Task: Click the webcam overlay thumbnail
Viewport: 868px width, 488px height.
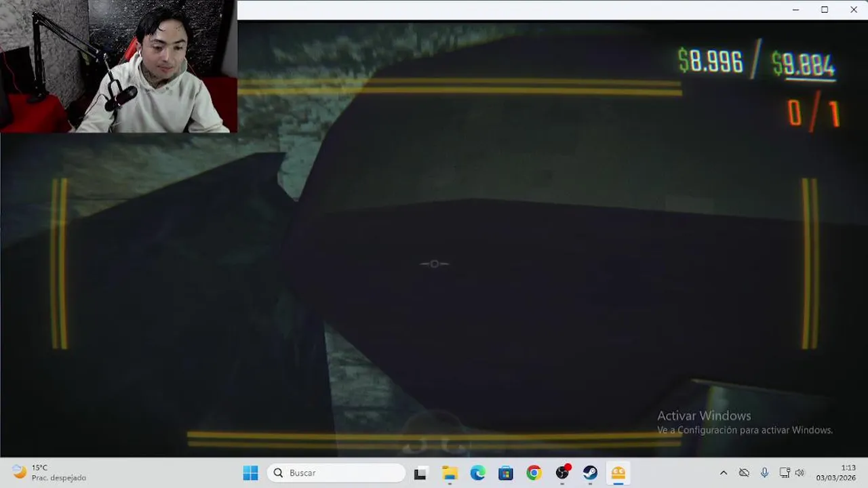Action: [x=118, y=66]
